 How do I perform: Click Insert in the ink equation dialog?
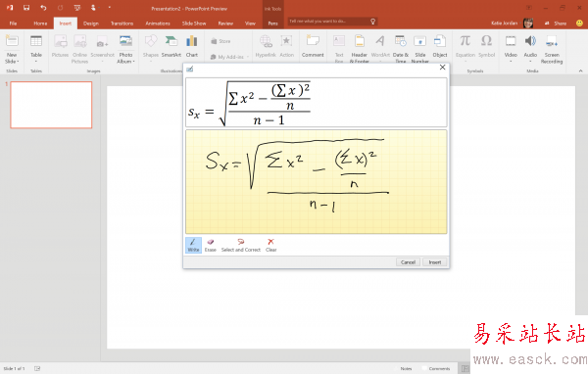[x=435, y=262]
